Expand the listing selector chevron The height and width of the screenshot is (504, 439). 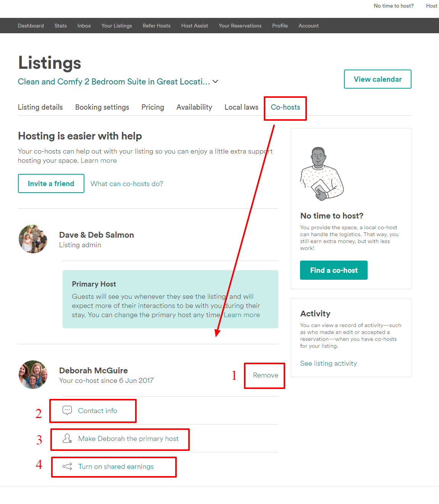click(215, 81)
